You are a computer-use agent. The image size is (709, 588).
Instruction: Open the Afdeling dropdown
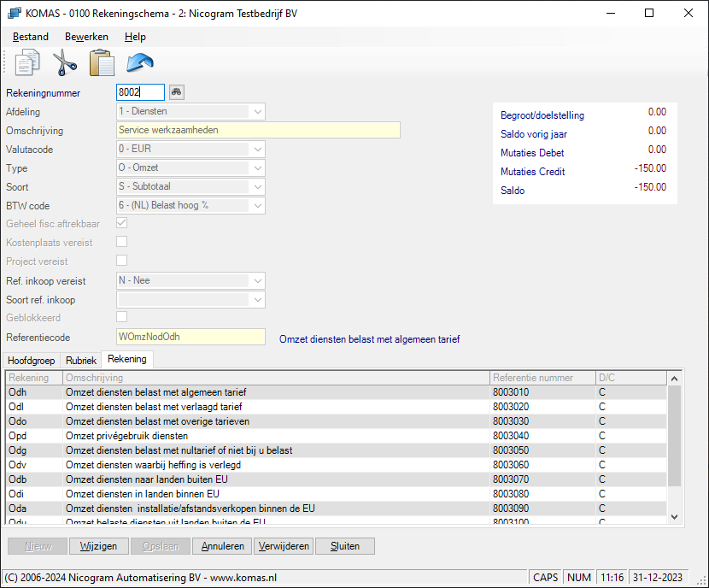[x=257, y=112]
